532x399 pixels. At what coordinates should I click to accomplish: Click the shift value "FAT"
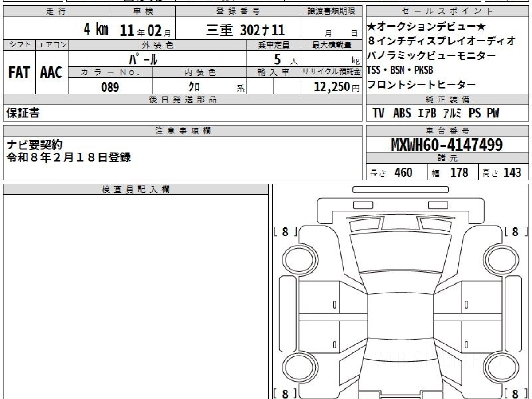click(x=19, y=73)
